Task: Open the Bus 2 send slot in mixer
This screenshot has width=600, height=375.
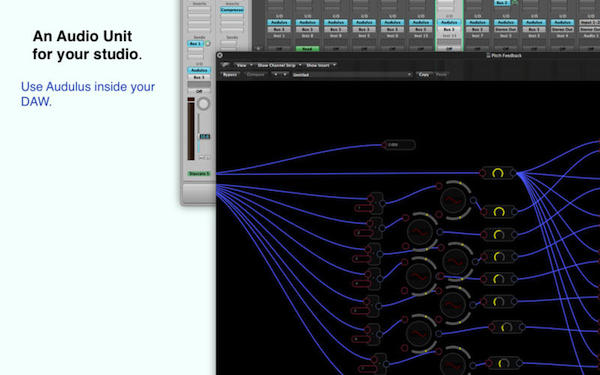Action: [x=502, y=3]
